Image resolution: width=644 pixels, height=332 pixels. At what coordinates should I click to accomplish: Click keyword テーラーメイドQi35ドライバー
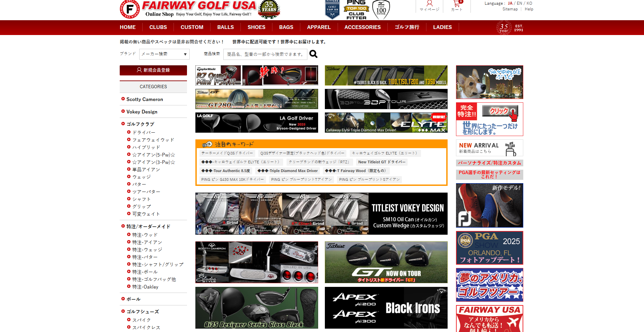[x=227, y=153]
